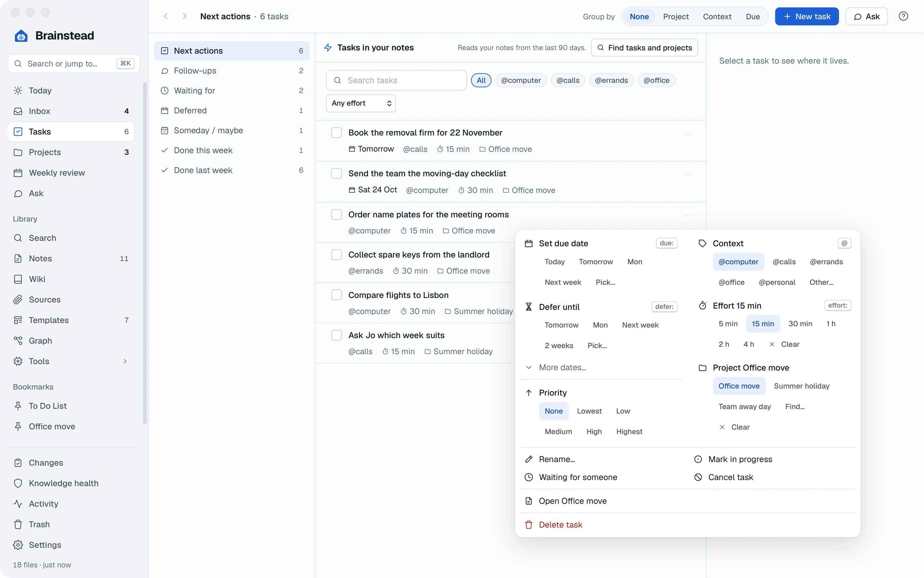Image resolution: width=924 pixels, height=578 pixels.
Task: Group tasks by the Project tab
Action: tap(675, 16)
